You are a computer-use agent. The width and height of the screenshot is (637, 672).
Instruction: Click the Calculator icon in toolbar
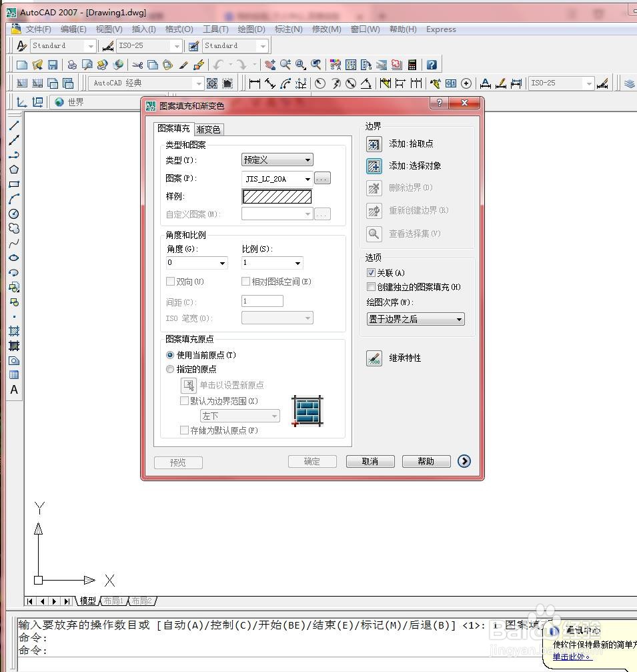(412, 65)
